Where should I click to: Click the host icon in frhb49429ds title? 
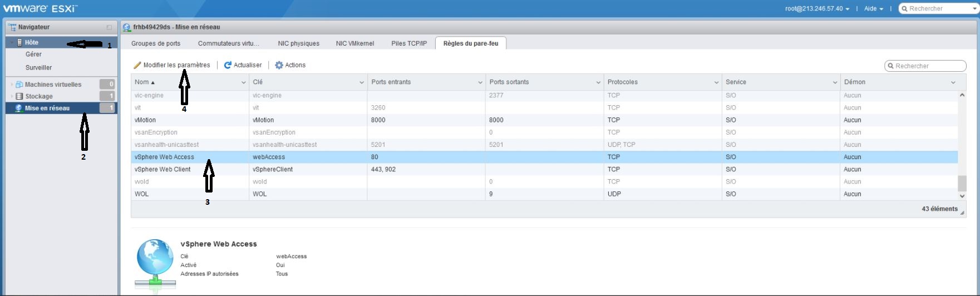pos(127,27)
